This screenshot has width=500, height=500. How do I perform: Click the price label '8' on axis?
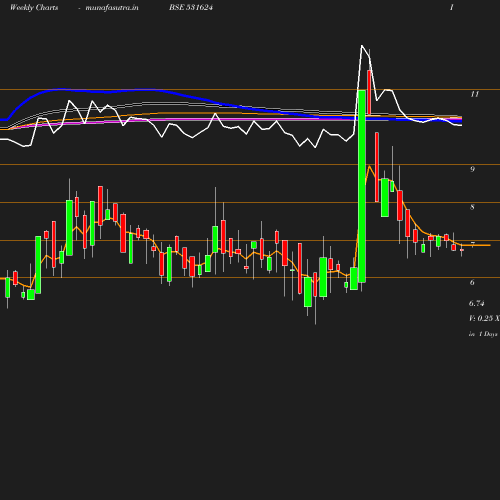click(x=472, y=207)
